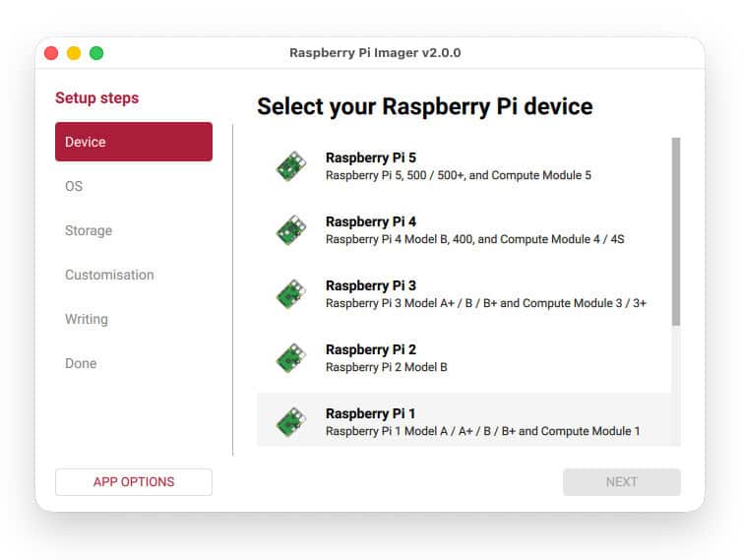Click 'Raspberry Pi 5, 500 / 500+' description
This screenshot has height=560, width=745.
point(458,175)
